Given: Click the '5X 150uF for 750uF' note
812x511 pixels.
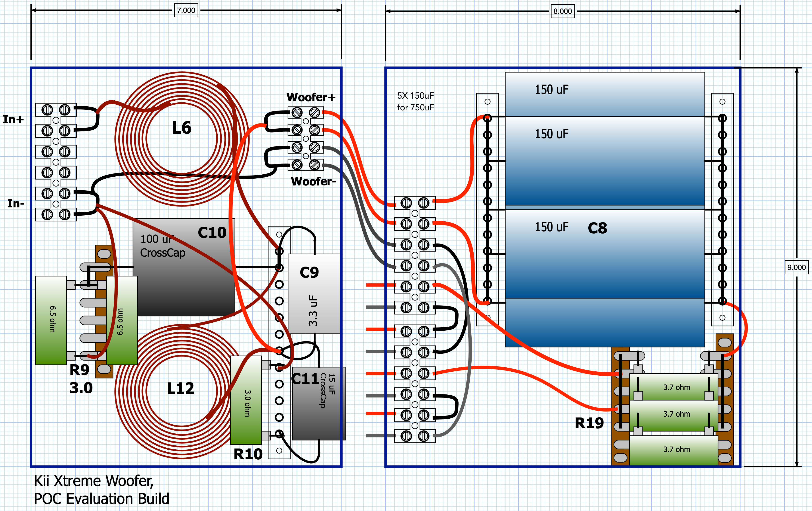Looking at the screenshot, I should point(416,101).
